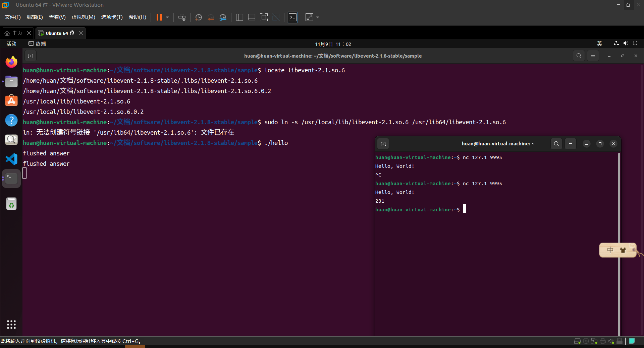Open the suspend button dropdown arrow
Screen dimensions: 644x348
pos(167,17)
